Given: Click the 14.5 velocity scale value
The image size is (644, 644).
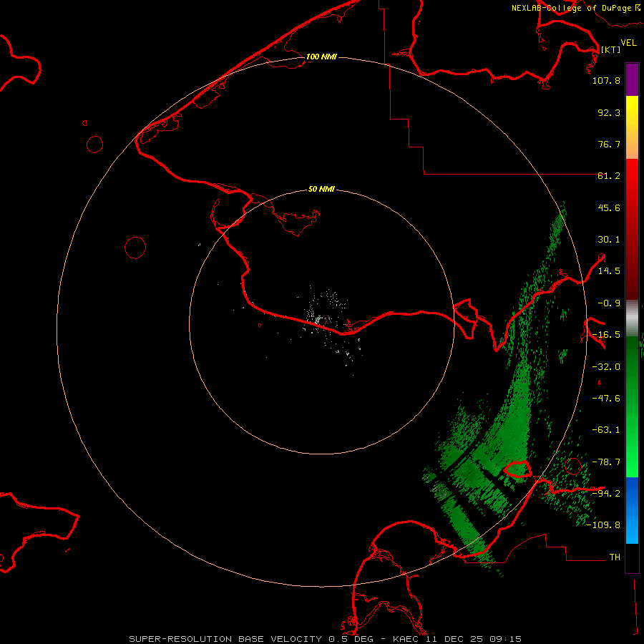Looking at the screenshot, I should (609, 271).
